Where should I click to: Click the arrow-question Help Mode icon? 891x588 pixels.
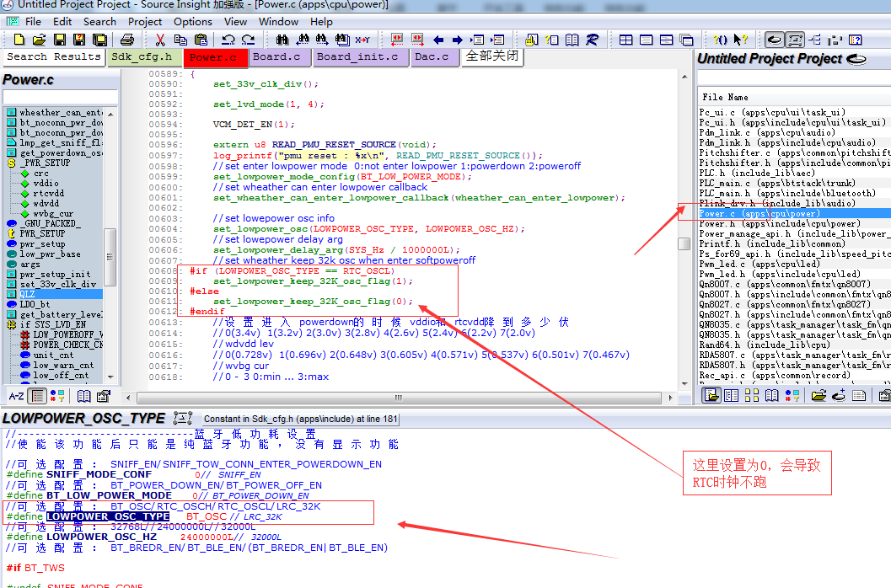(740, 40)
